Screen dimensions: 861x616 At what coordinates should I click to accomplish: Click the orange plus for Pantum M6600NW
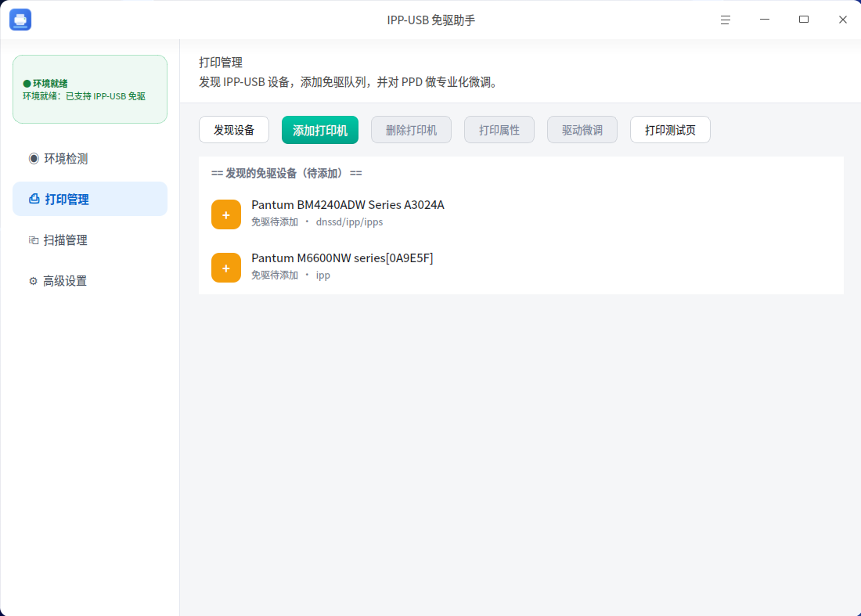[x=226, y=268]
